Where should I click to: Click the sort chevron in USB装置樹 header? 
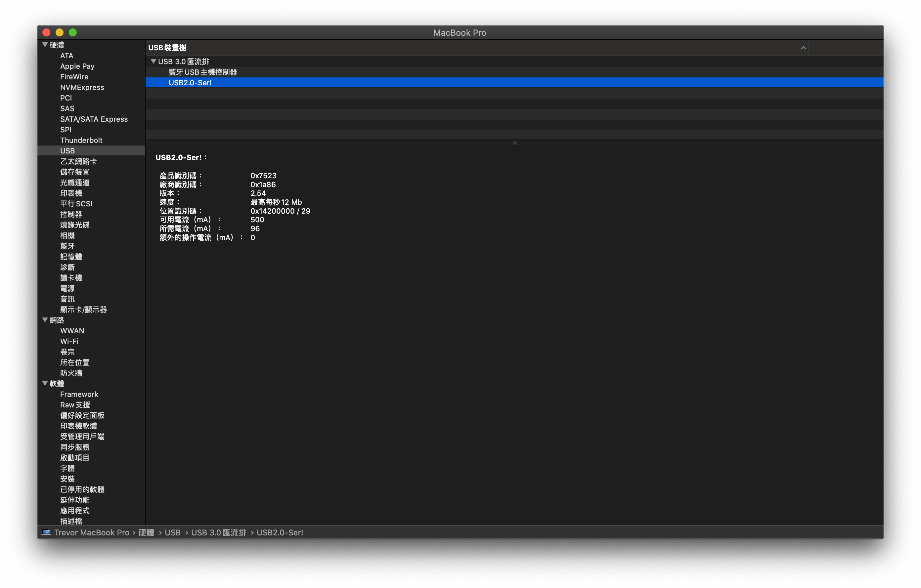[803, 48]
